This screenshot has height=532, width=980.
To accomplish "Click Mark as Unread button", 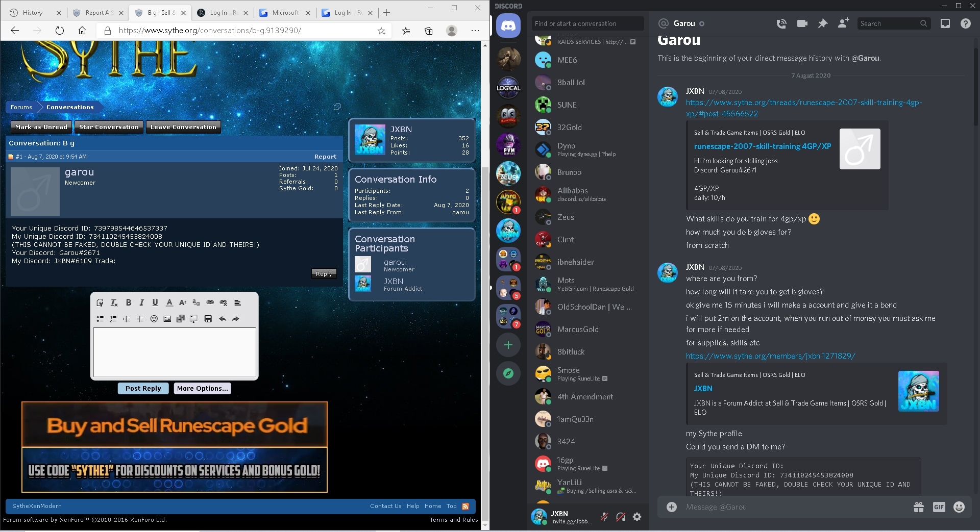I will [x=41, y=127].
